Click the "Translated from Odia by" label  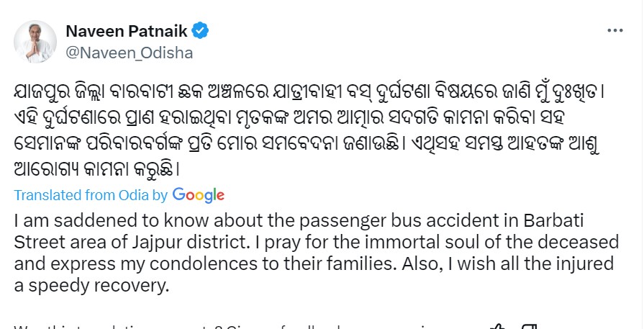(x=91, y=195)
